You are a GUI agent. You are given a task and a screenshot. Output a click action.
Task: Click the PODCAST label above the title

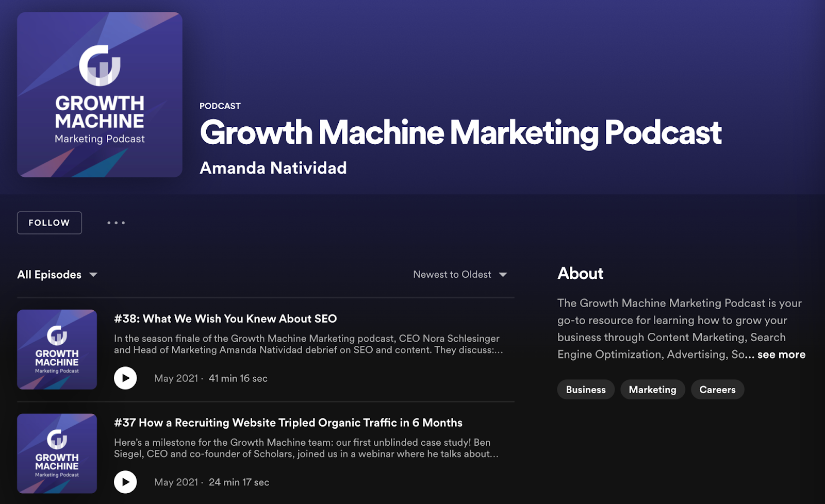coord(220,106)
